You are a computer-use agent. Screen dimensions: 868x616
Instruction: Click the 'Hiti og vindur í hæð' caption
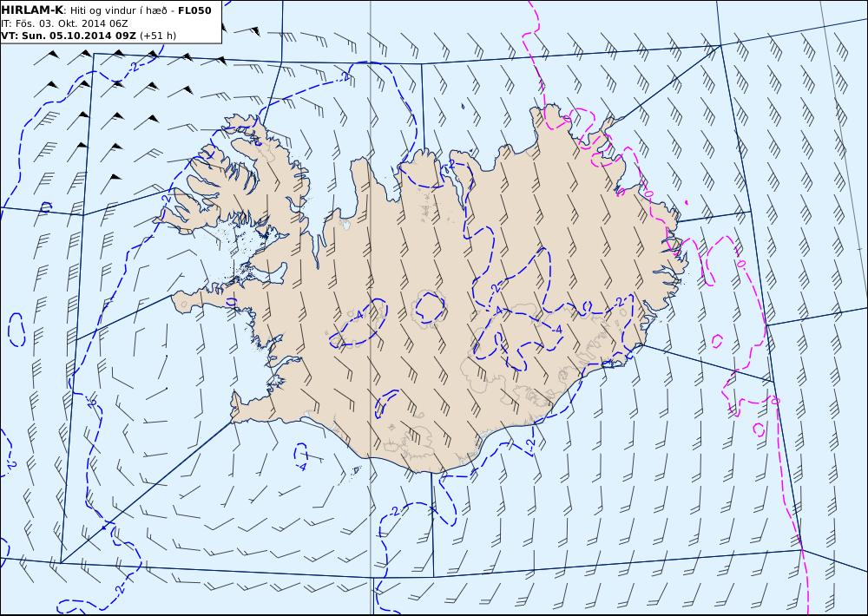[118, 10]
